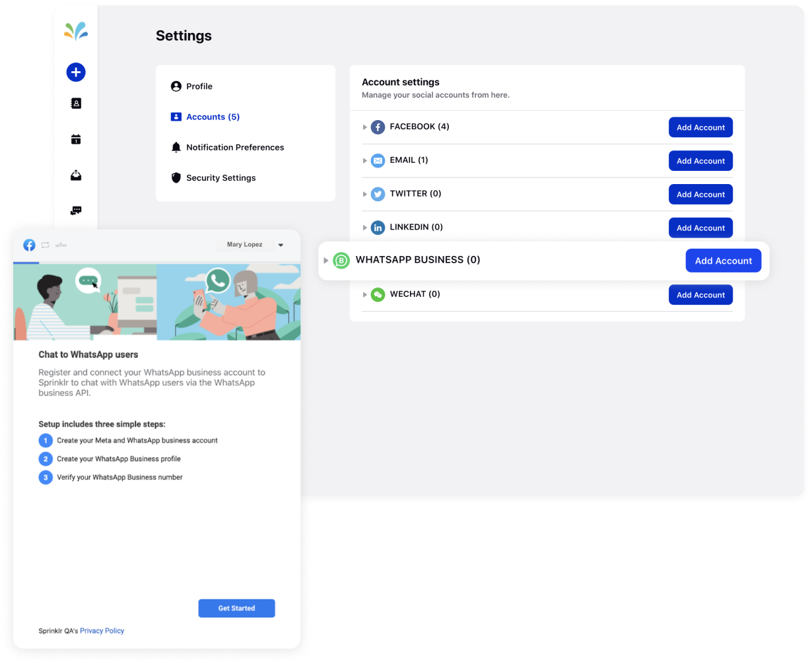Expand the WHATSAPP BUSINESS section
This screenshot has width=812, height=663.
tap(326, 261)
